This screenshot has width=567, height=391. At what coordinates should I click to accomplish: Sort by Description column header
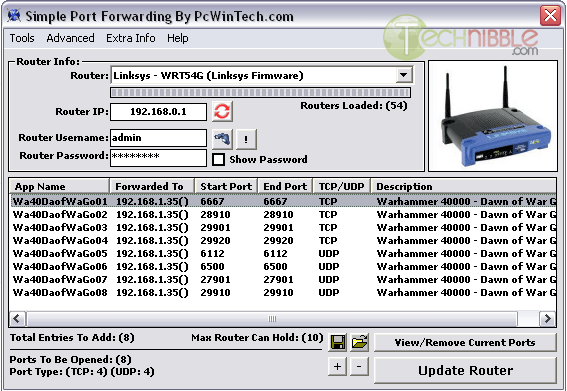(463, 186)
